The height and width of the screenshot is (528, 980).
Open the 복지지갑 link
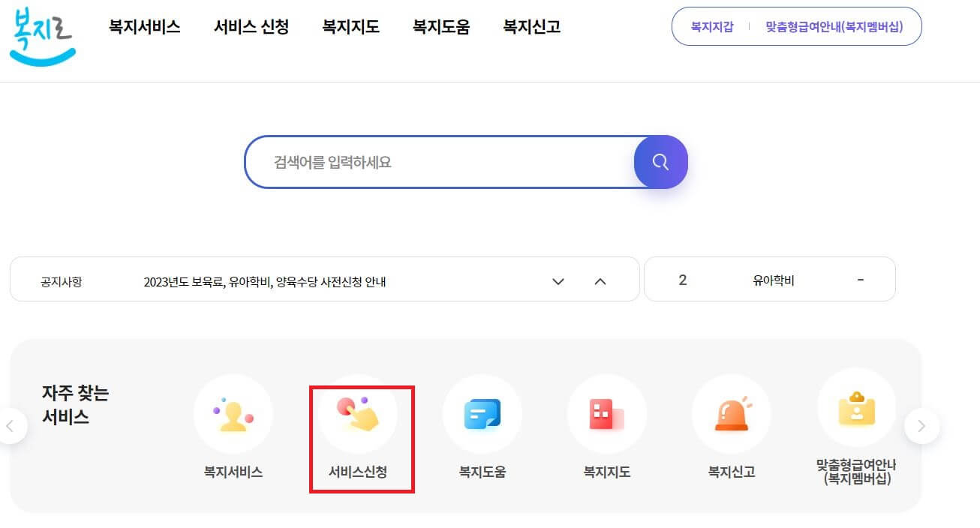[711, 25]
